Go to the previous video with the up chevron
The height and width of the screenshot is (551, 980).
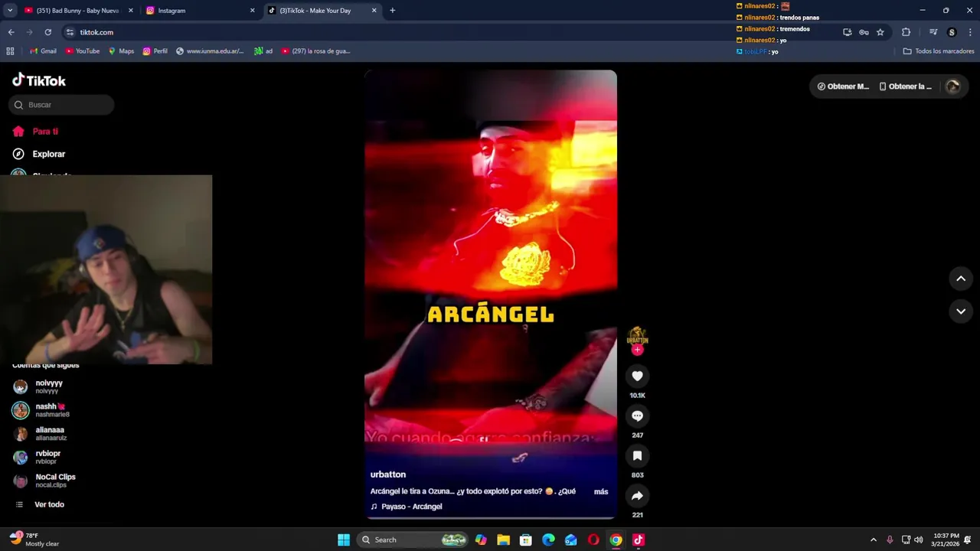(961, 279)
